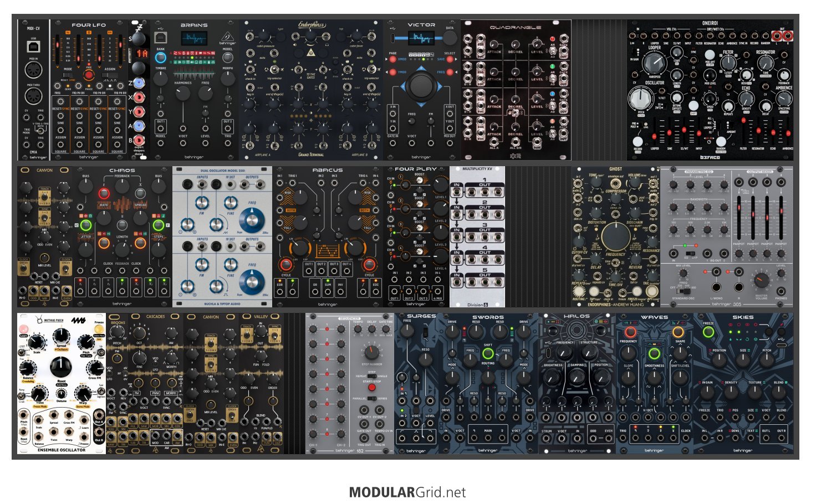Click the OUT R jack on Skies
Image resolution: width=816 pixels, height=504 pixels.
coord(781,438)
